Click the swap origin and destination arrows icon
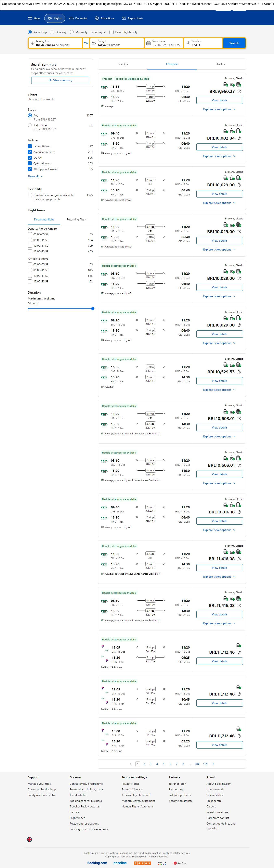The width and height of the screenshot is (274, 868). coord(86,43)
